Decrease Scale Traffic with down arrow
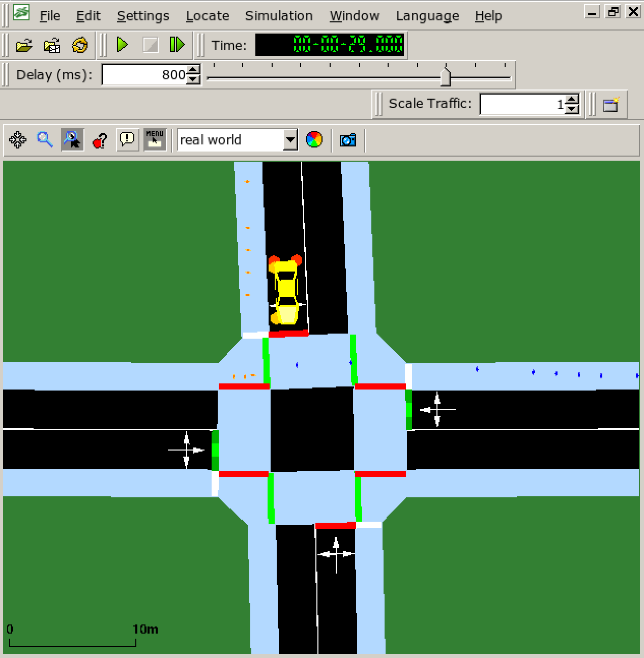Viewport: 644px width, 658px height. pyautogui.click(x=572, y=109)
